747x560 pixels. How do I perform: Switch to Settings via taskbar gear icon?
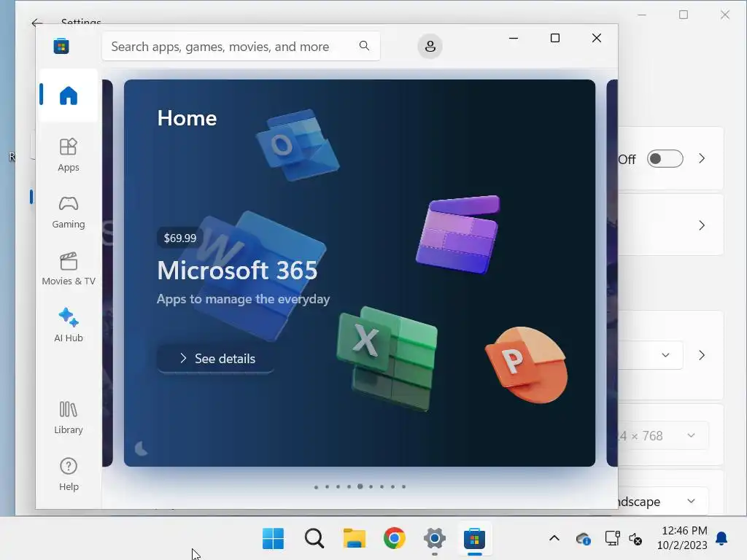pyautogui.click(x=435, y=539)
